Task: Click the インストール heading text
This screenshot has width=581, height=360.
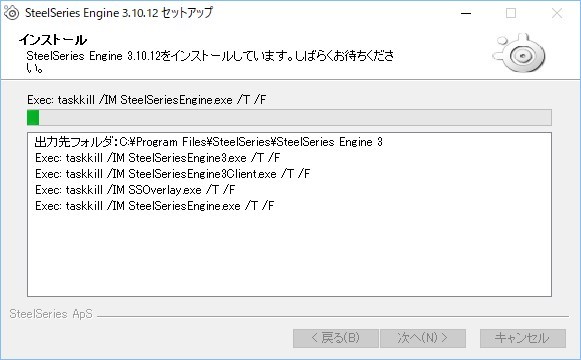Action: pyautogui.click(x=53, y=40)
